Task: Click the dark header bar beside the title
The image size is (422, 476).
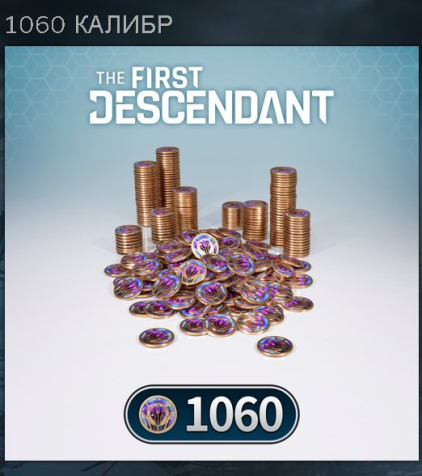Action: click(x=297, y=23)
